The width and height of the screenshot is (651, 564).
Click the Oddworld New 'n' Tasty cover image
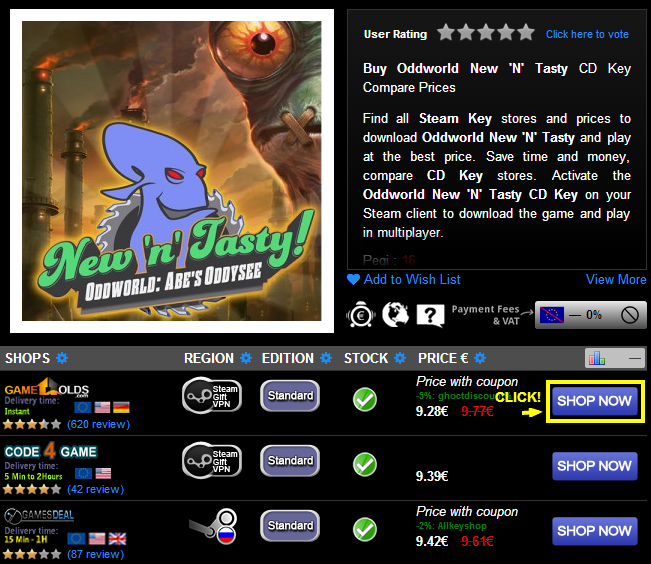coord(171,171)
